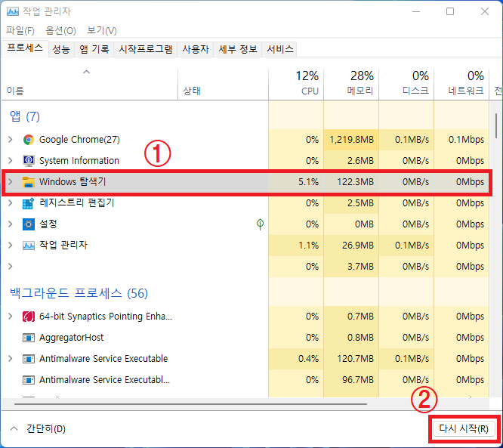Select the AggregatorHost row name
The height and width of the screenshot is (448, 503).
coord(72,338)
